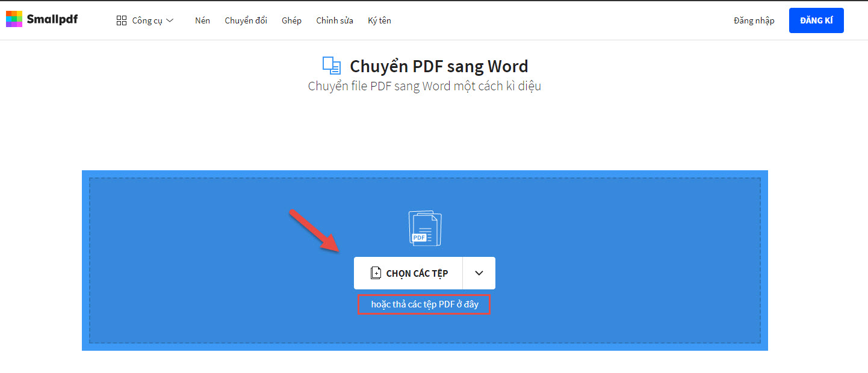The width and height of the screenshot is (868, 373).
Task: Open the Công cụ tools grid icon
Action: [x=122, y=20]
